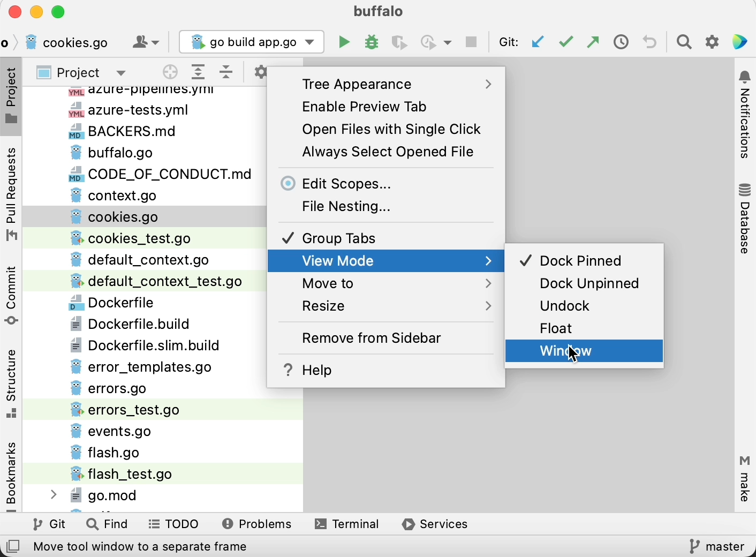Open Code With Me user icon
756x557 pixels.
pyautogui.click(x=141, y=42)
